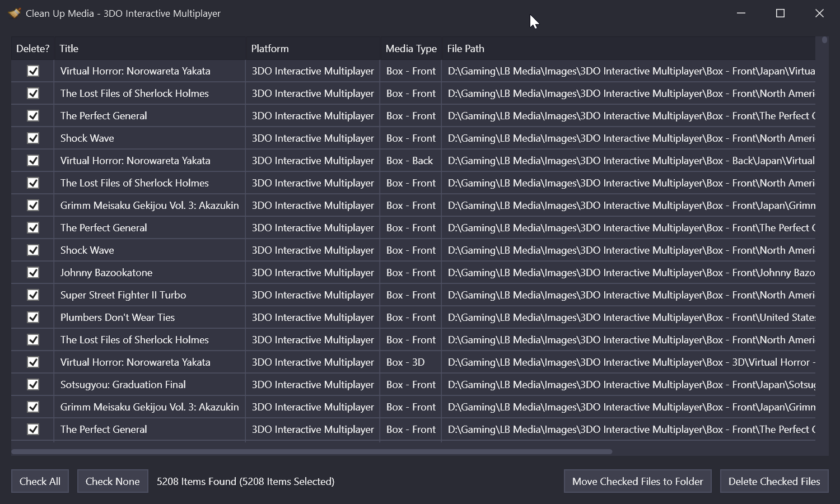Click Platform cell in Box - Back row
The width and height of the screenshot is (840, 504).
point(313,161)
